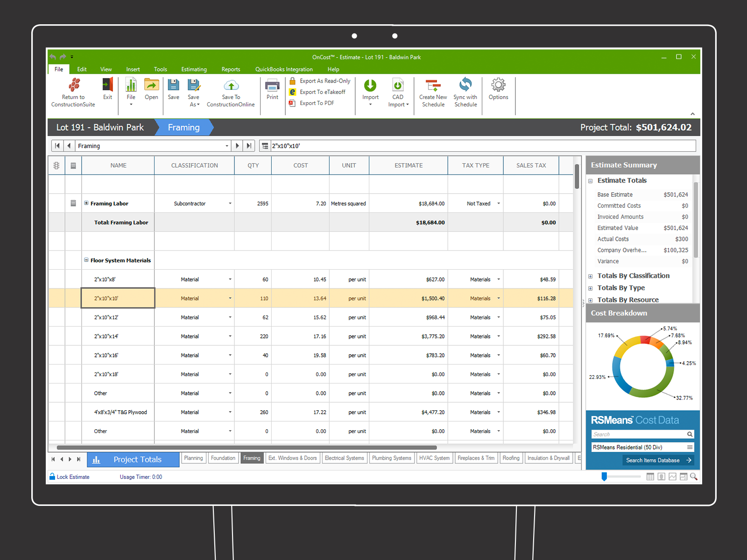The width and height of the screenshot is (747, 560).
Task: Click the Create New Schedule icon
Action: click(x=433, y=85)
